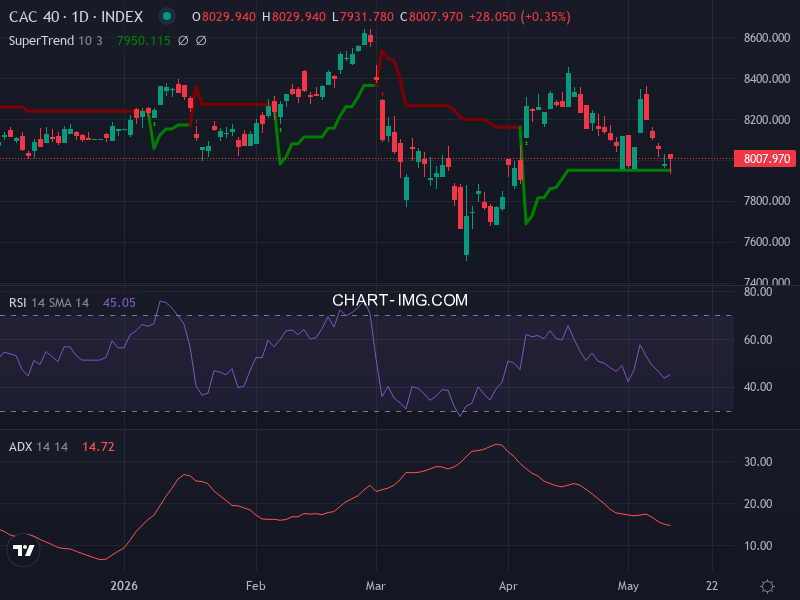800x600 pixels.
Task: Click the RSI parameters 14 SMA 14
Action: [60, 303]
